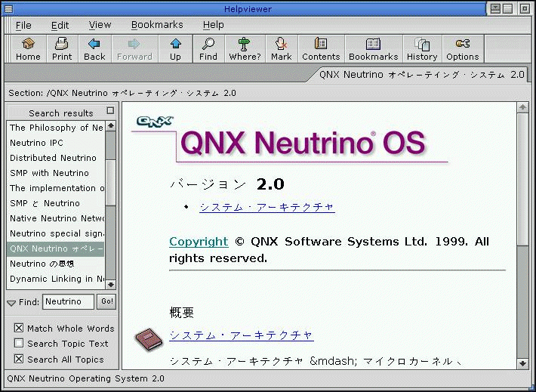The height and width of the screenshot is (392, 536).
Task: Show the Contents panel
Action: [x=321, y=49]
